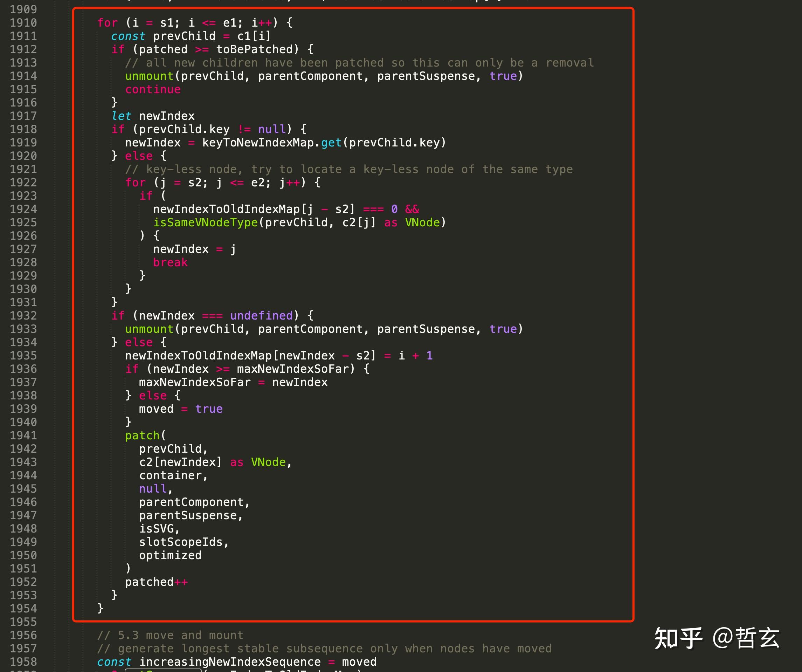Click the 'let newIndex' declaration
Viewport: 802px width, 672px height.
pos(153,116)
